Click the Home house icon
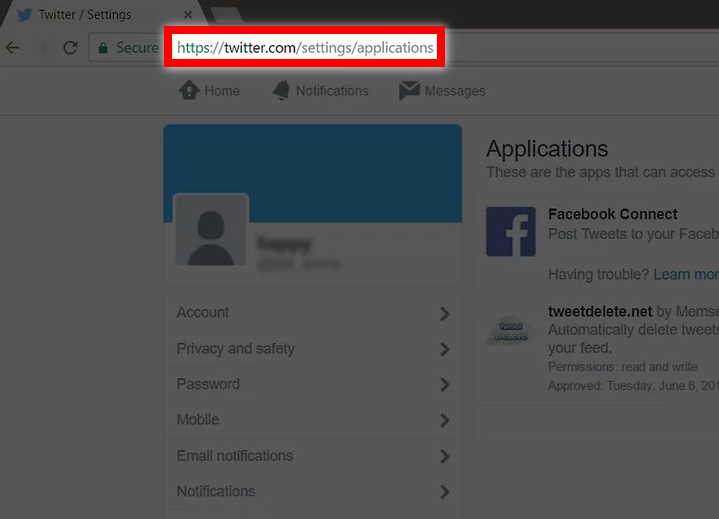719x519 pixels. point(189,90)
